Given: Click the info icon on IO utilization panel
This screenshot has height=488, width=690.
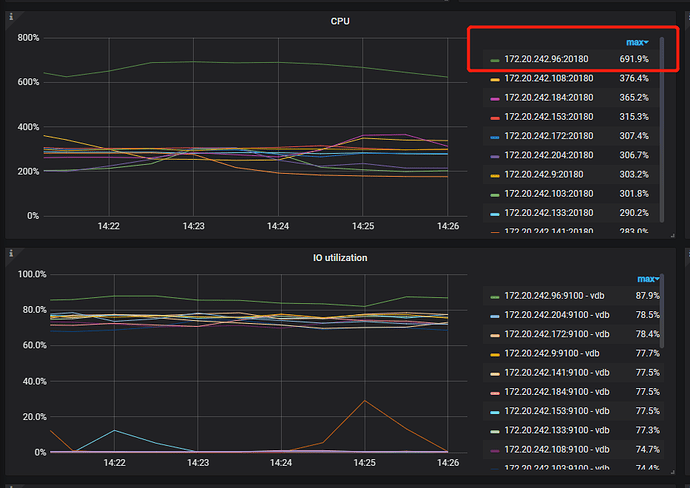Looking at the screenshot, I should pyautogui.click(x=10, y=254).
